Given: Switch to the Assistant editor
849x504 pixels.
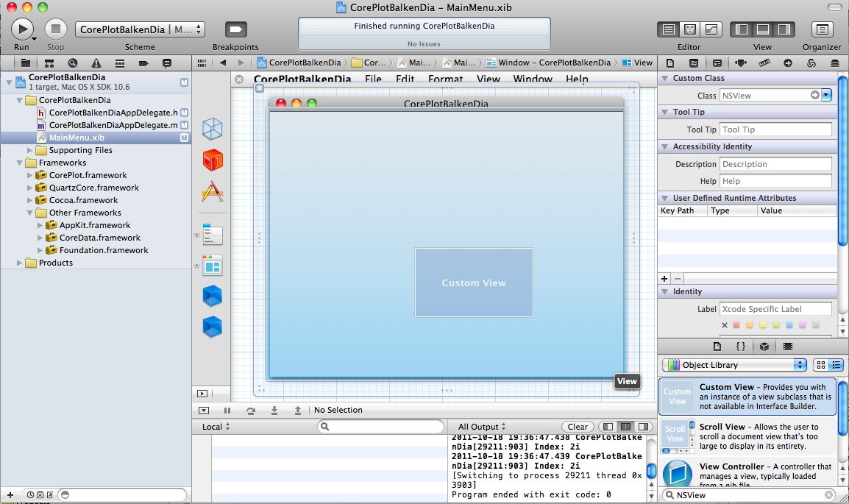Looking at the screenshot, I should click(690, 29).
